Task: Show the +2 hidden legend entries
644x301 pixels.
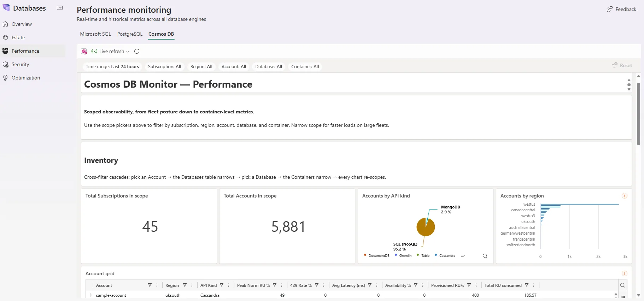Action: 463,256
